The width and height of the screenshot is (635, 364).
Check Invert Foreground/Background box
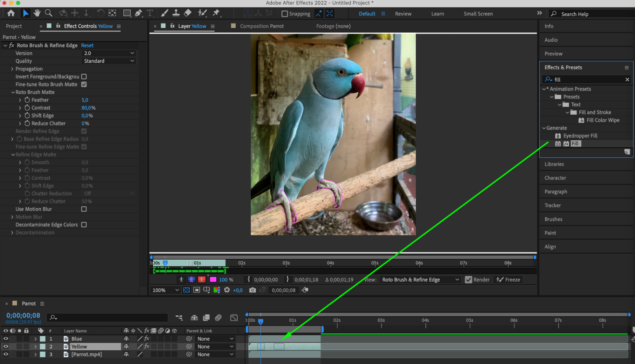click(x=84, y=77)
